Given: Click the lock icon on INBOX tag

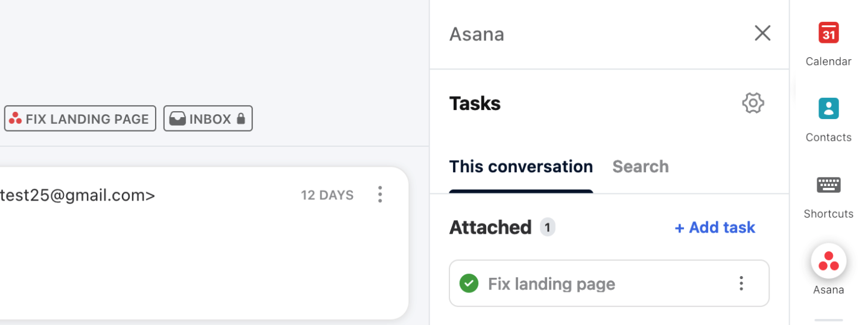Looking at the screenshot, I should coord(241,118).
